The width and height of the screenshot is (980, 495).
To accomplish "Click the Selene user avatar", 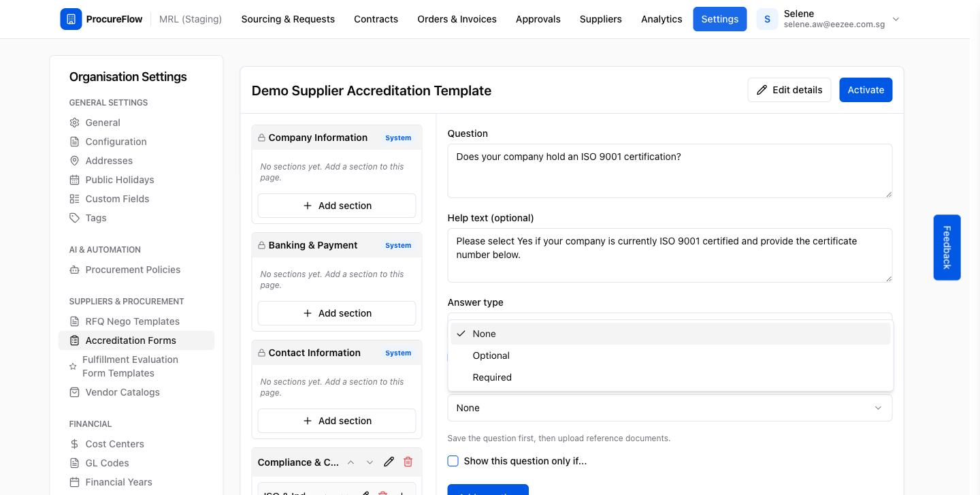I will [767, 19].
